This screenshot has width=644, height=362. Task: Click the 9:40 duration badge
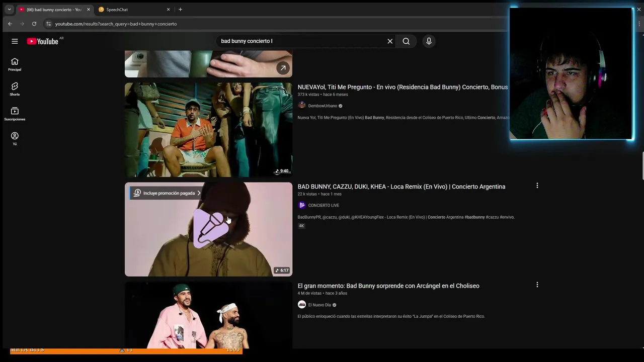tap(282, 171)
